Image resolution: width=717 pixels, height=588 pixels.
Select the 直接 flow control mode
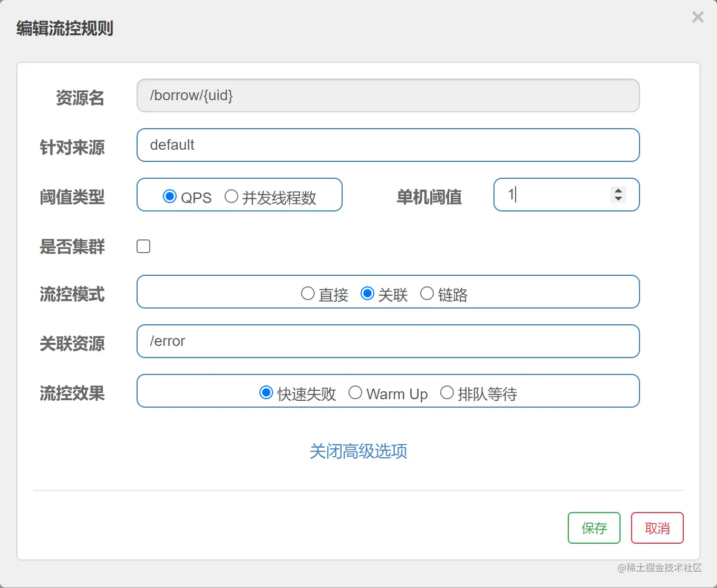point(308,294)
